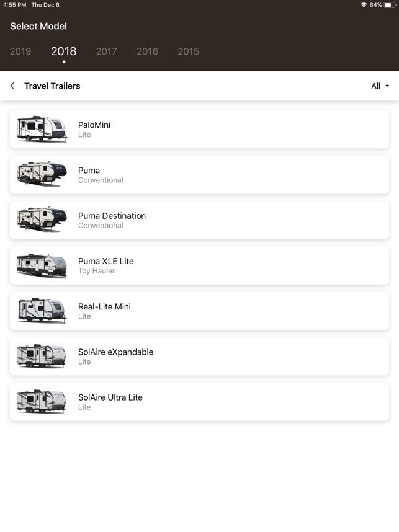Tap the Puma XLE Lite trailer thumbnail
Image resolution: width=399 pixels, height=532 pixels.
pyautogui.click(x=42, y=265)
